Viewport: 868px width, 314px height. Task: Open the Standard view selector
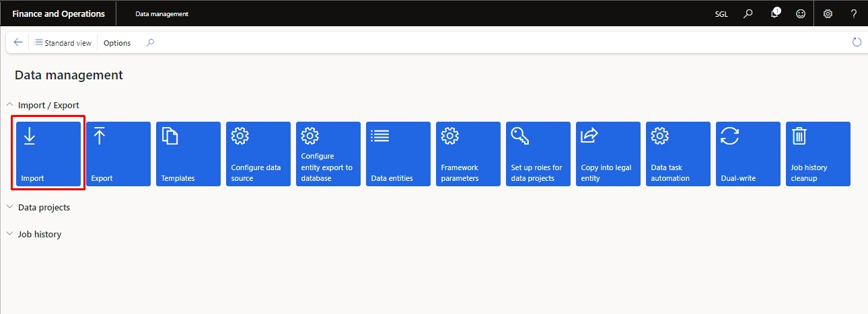click(63, 42)
